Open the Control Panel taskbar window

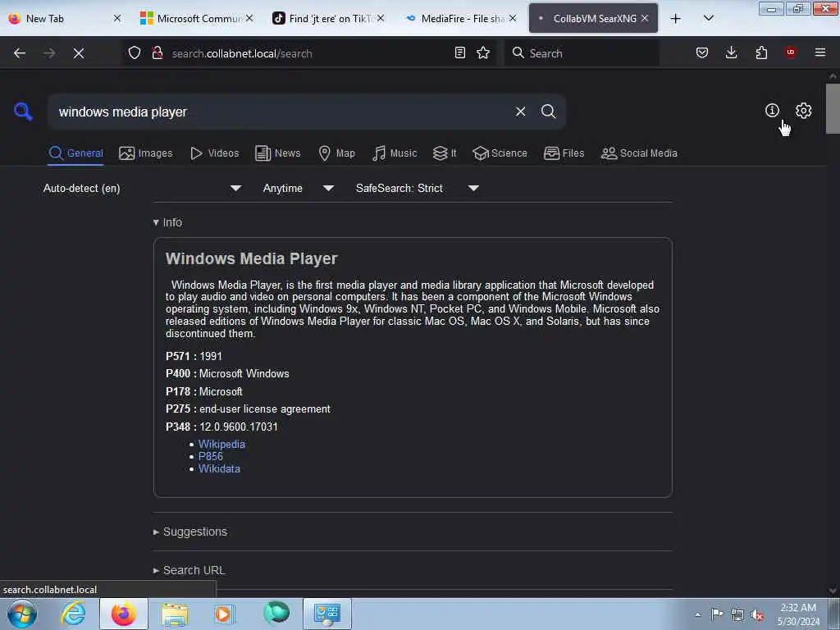tap(327, 614)
